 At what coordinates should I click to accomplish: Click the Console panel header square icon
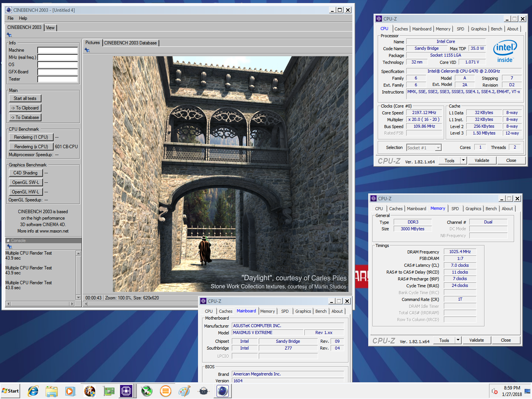pyautogui.click(x=8, y=241)
